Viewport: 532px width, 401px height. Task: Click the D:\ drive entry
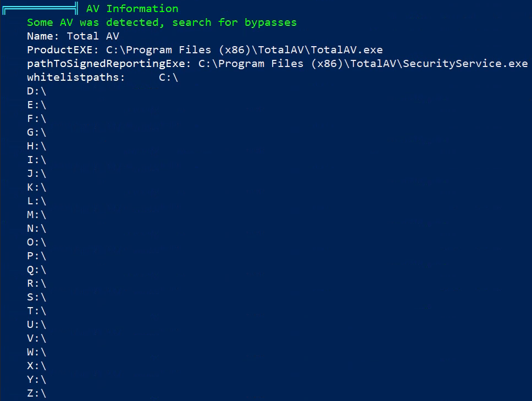[x=36, y=91]
